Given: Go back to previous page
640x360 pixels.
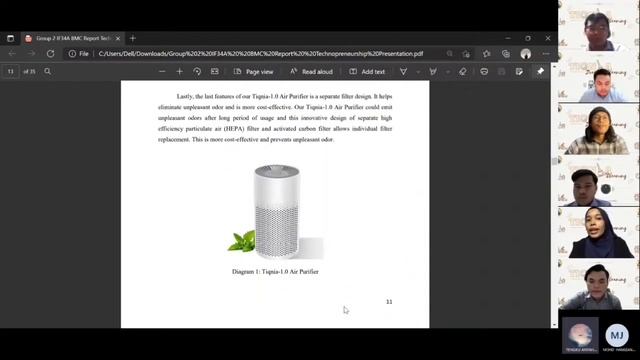Looking at the screenshot, I should click(x=12, y=53).
